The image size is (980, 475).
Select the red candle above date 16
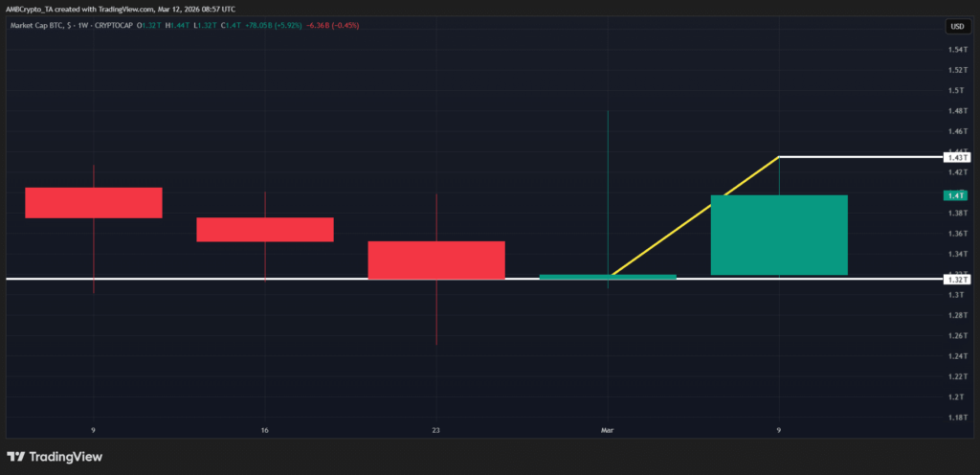click(x=265, y=230)
